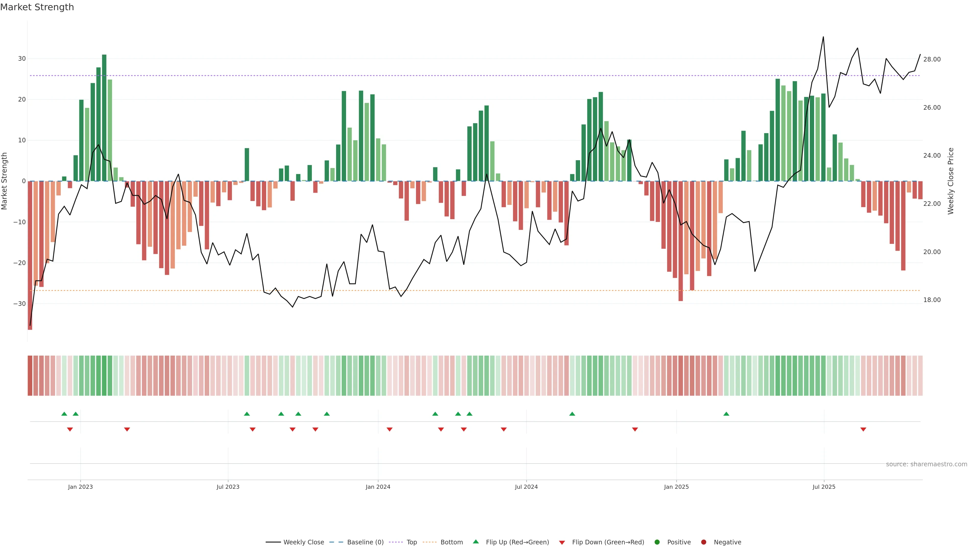The height and width of the screenshot is (551, 980).
Task: Click the first green flip-up triangle marker
Action: (64, 414)
